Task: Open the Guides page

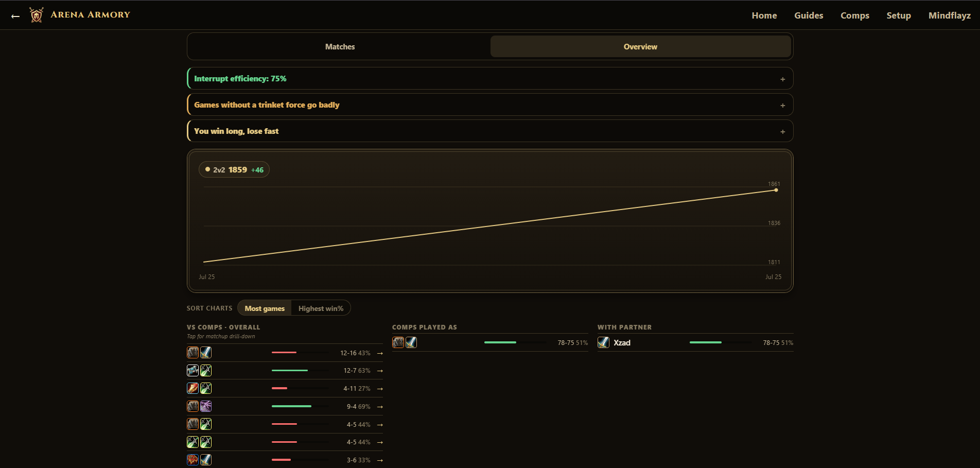Action: (x=809, y=15)
